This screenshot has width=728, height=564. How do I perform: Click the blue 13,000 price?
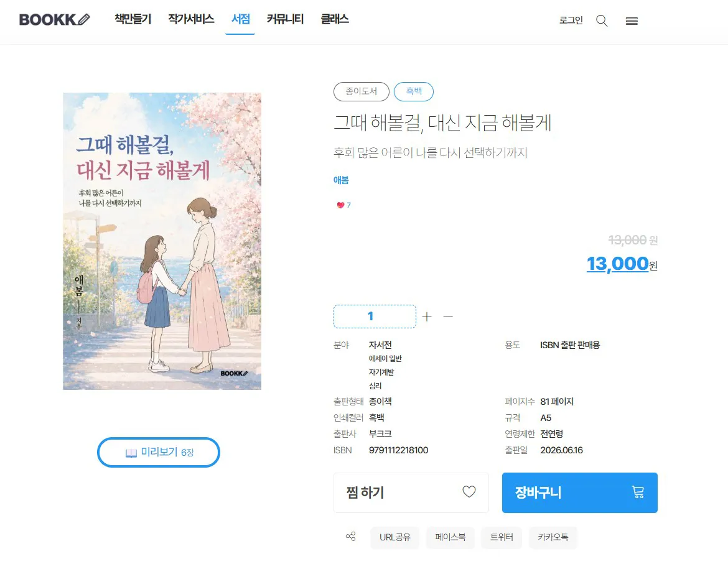pos(617,264)
